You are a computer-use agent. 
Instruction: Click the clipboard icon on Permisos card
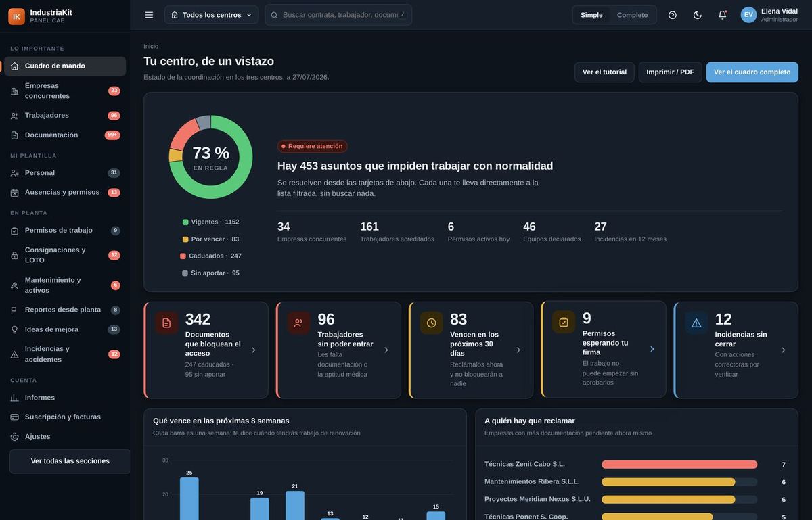tap(564, 322)
